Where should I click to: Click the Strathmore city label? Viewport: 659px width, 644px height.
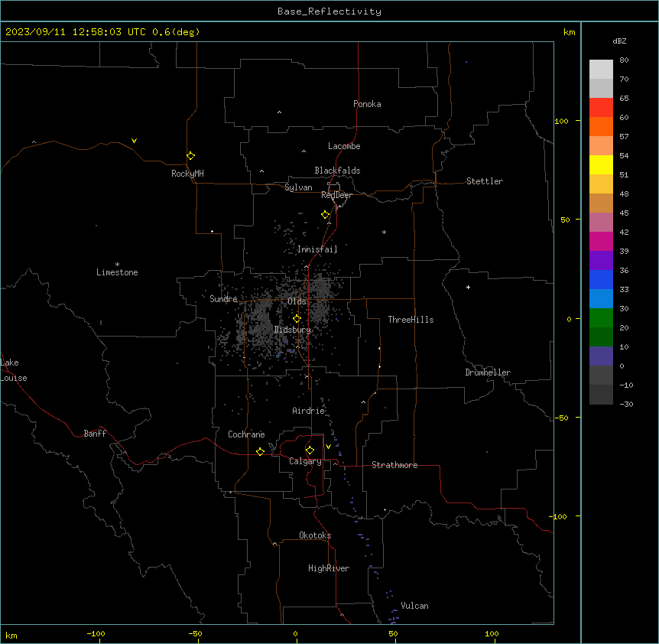coord(394,465)
